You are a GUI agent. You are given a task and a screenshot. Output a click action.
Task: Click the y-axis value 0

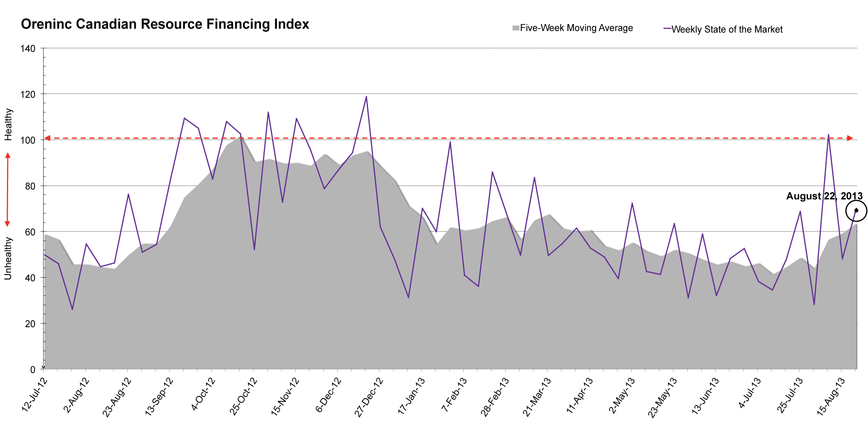coord(33,370)
